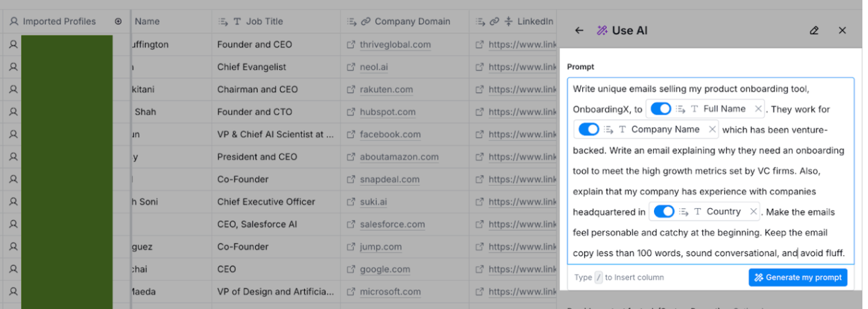This screenshot has width=868, height=309.
Task: Open the thriveglobal.com link
Action: pyautogui.click(x=395, y=45)
